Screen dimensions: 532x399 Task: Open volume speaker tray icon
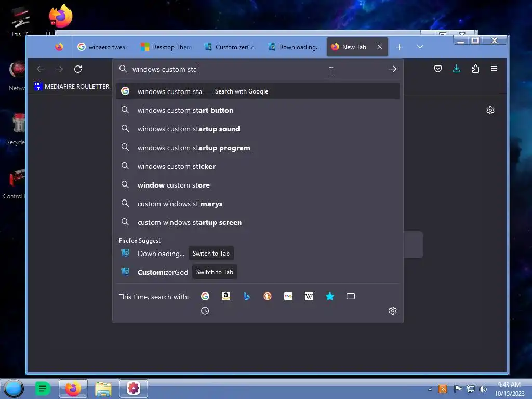(483, 389)
